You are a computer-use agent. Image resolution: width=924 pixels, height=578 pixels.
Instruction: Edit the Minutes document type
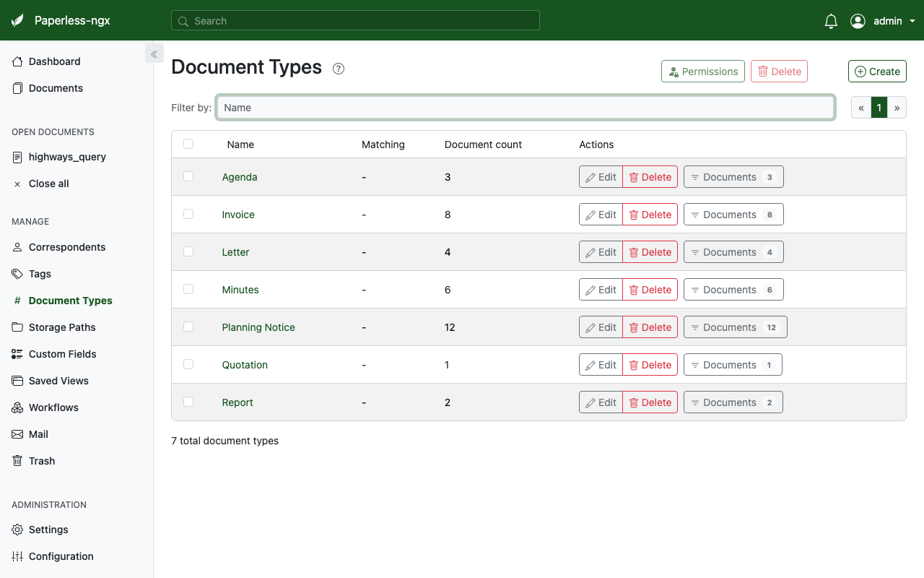pyautogui.click(x=601, y=290)
